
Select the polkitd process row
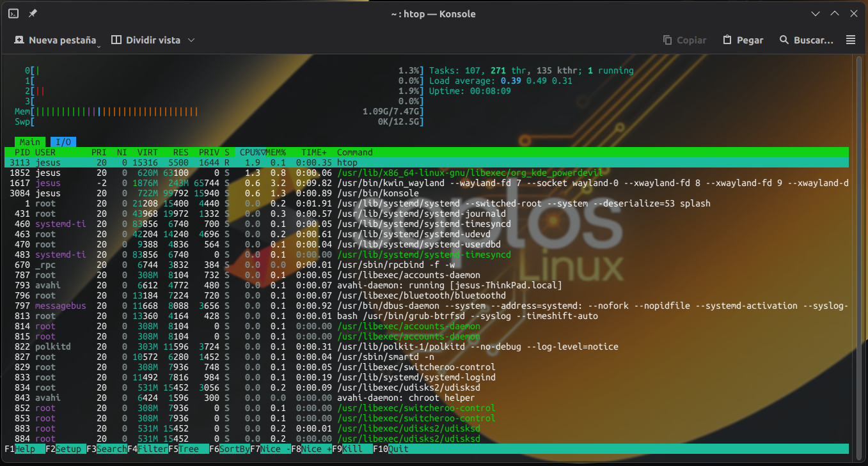(x=427, y=346)
